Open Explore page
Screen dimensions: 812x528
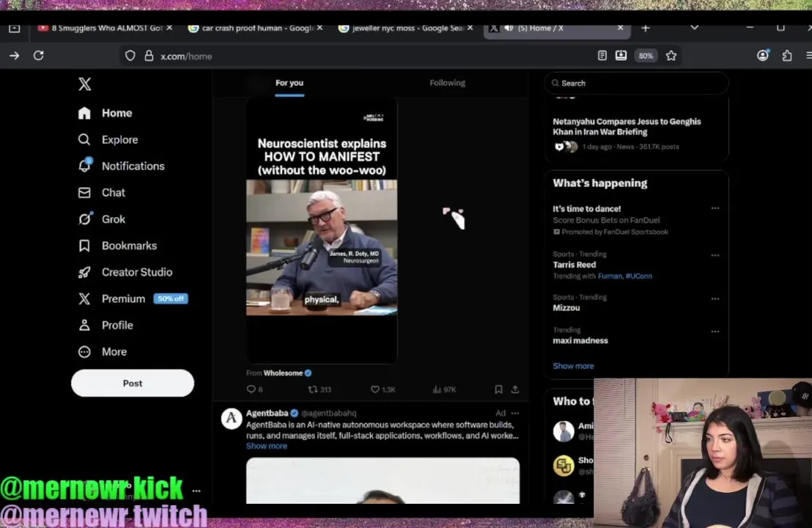point(108,139)
